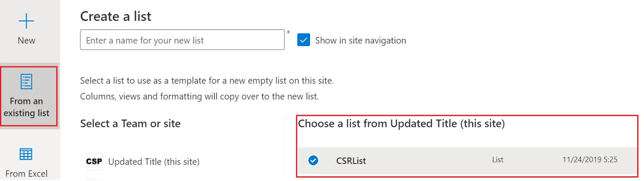
Task: Toggle the Show in site navigation checkbox
Action: point(304,40)
